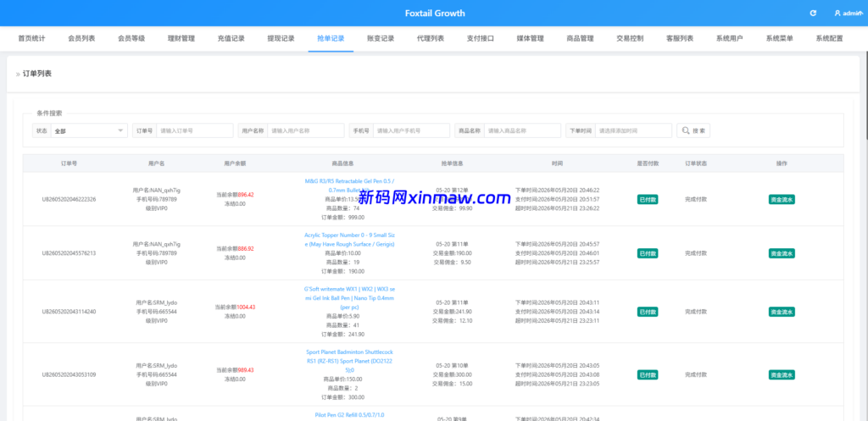Click order number U82605202046222326
The height and width of the screenshot is (421, 868).
click(x=70, y=199)
